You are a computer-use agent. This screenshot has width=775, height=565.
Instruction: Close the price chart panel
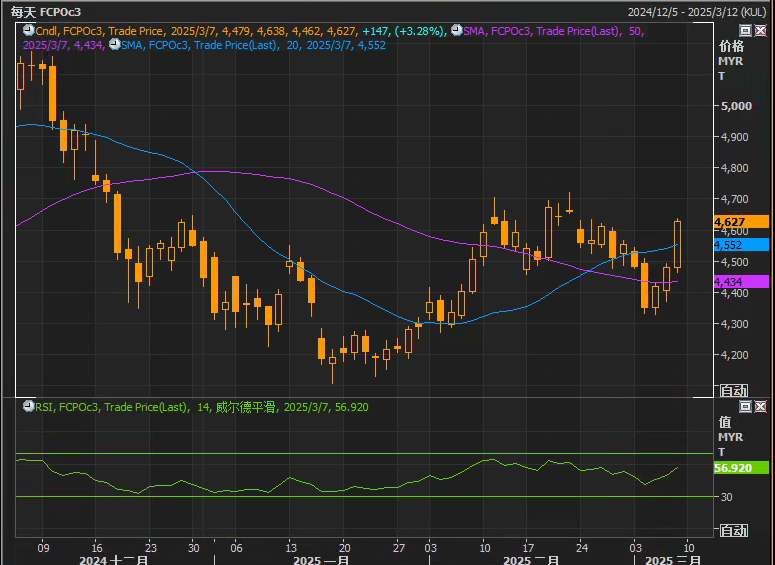(759, 32)
